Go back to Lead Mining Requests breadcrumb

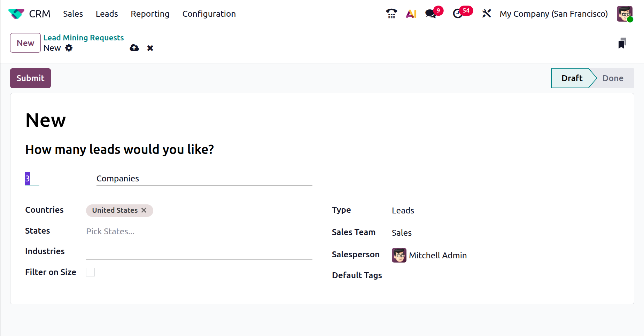[84, 38]
